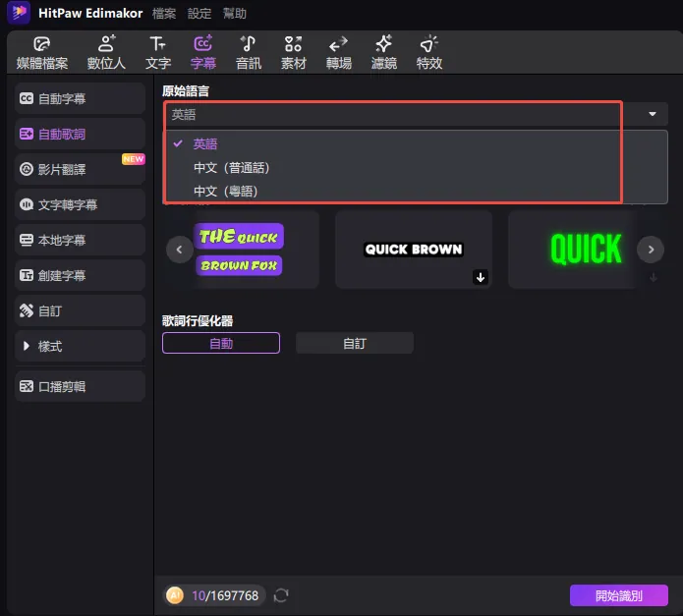Download the QUICK BROWN style via arrow icon
Screen dimensions: 683x616
(480, 277)
